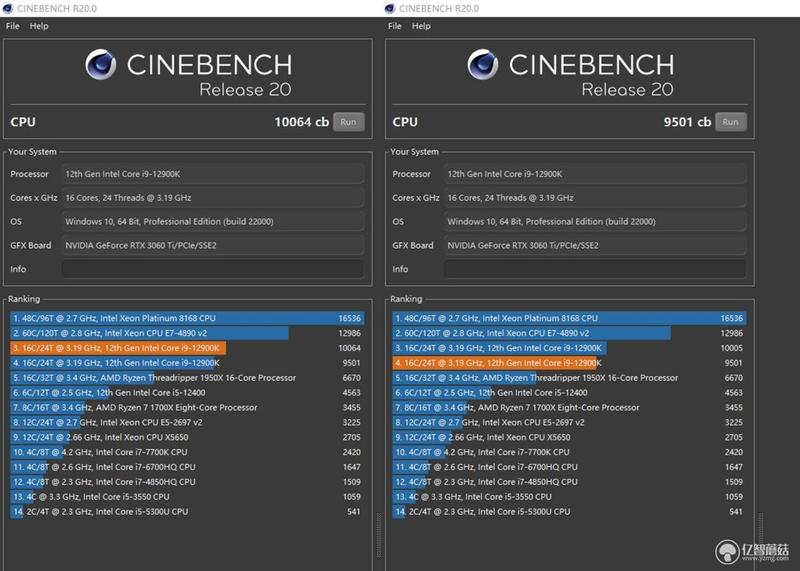Select Xeon X5650 ranking row, left window
The height and width of the screenshot is (571, 800).
pyautogui.click(x=187, y=437)
